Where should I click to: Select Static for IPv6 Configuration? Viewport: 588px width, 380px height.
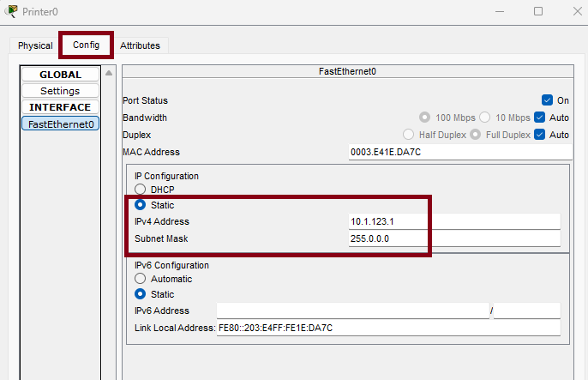[x=140, y=293]
